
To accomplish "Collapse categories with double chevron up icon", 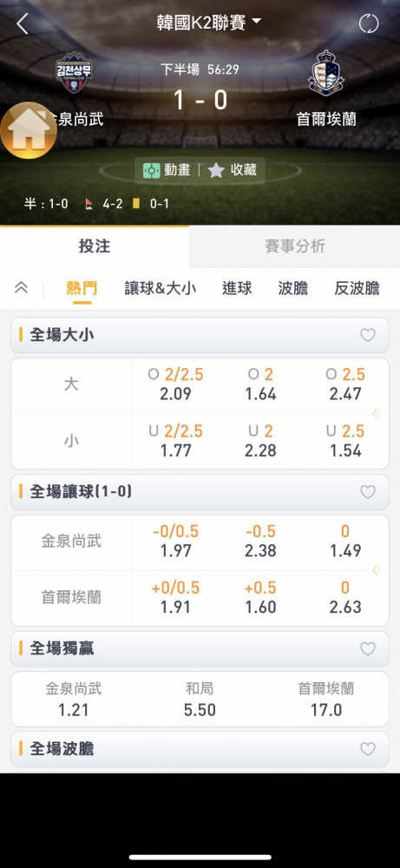I will 21,288.
